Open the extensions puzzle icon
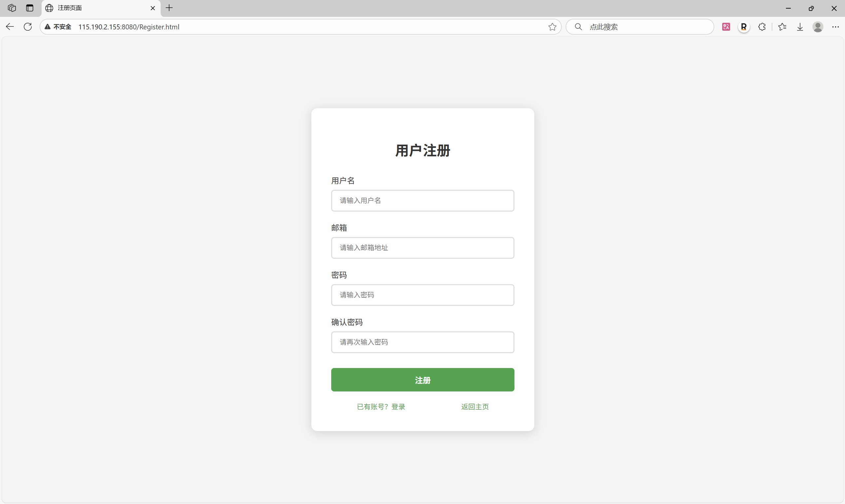Image resolution: width=845 pixels, height=504 pixels. click(762, 27)
